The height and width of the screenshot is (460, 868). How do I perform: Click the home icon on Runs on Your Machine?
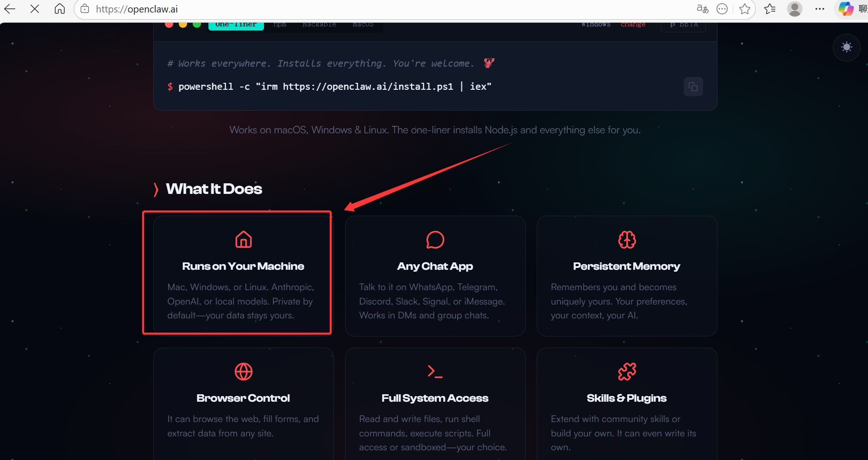coord(244,240)
